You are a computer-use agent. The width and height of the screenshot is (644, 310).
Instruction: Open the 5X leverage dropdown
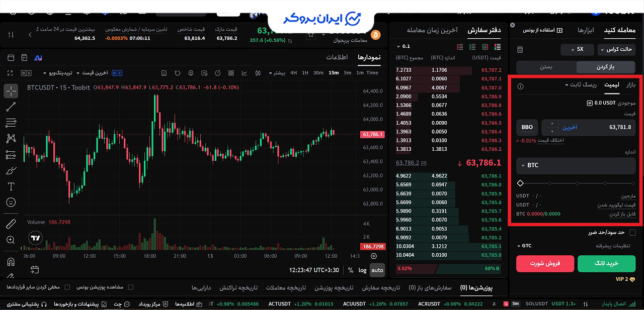[578, 50]
